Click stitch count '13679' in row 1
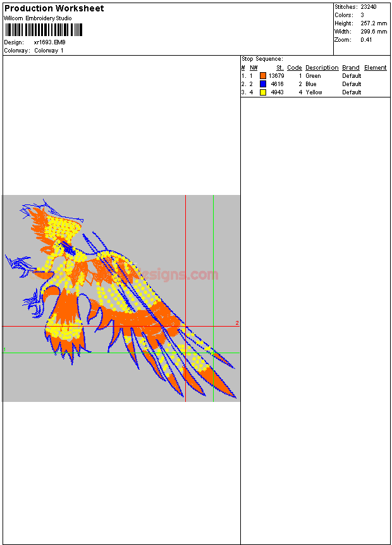Image resolution: width=392 pixels, height=545 pixels. [276, 76]
